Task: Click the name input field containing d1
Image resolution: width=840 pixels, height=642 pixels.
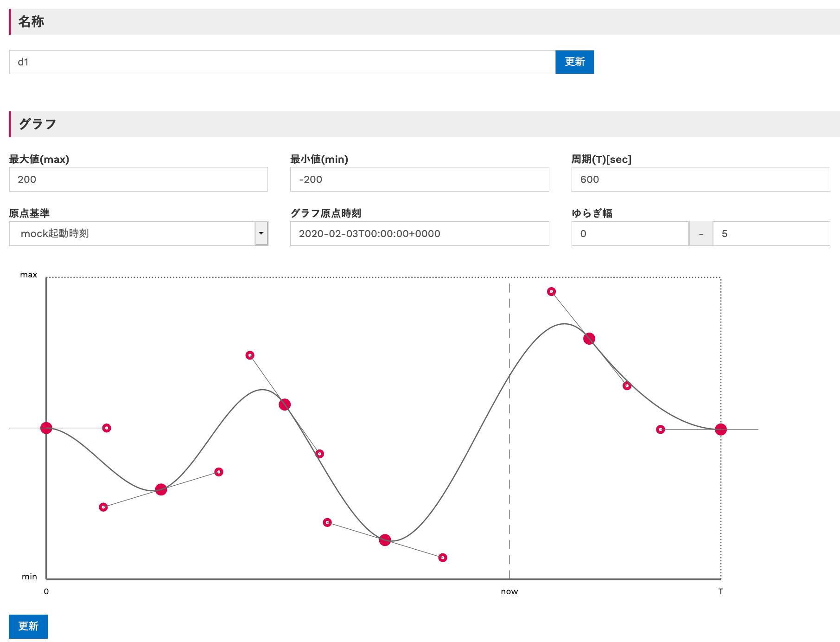Action: (282, 62)
